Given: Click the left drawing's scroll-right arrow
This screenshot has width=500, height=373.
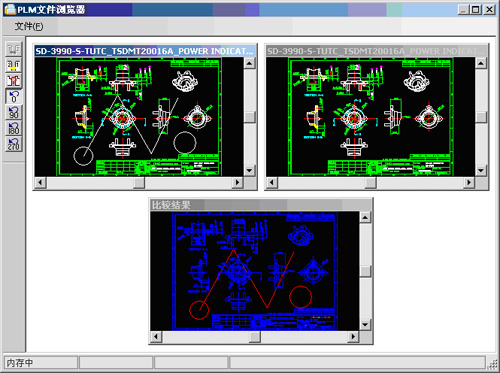Looking at the screenshot, I should click(237, 182).
